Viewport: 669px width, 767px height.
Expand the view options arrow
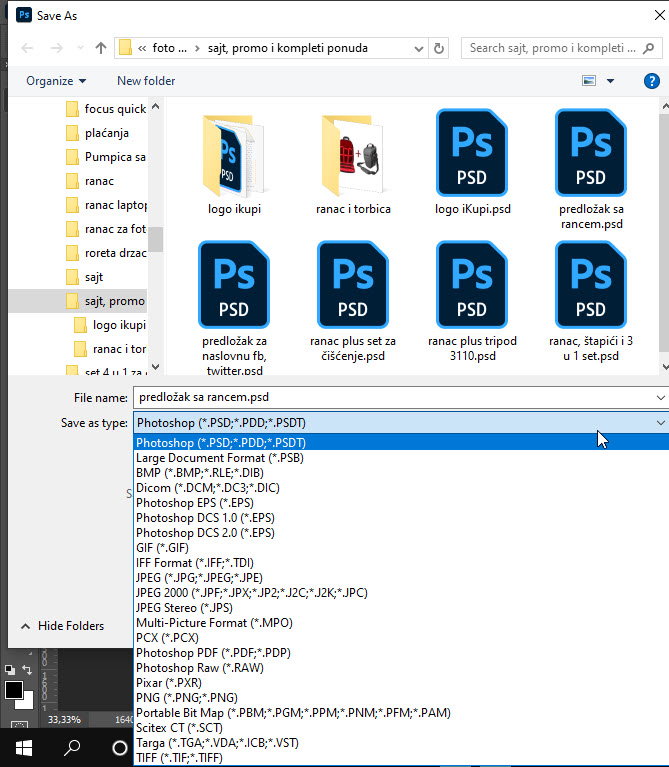tap(610, 81)
